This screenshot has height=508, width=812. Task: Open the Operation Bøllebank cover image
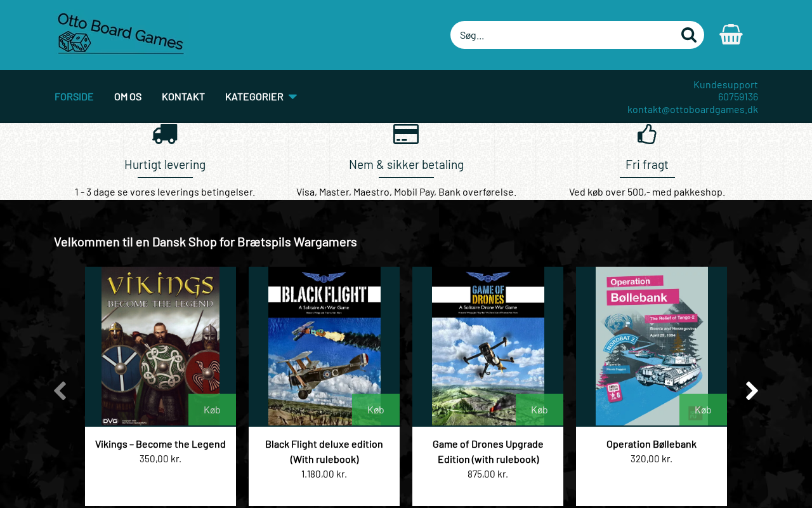652,346
